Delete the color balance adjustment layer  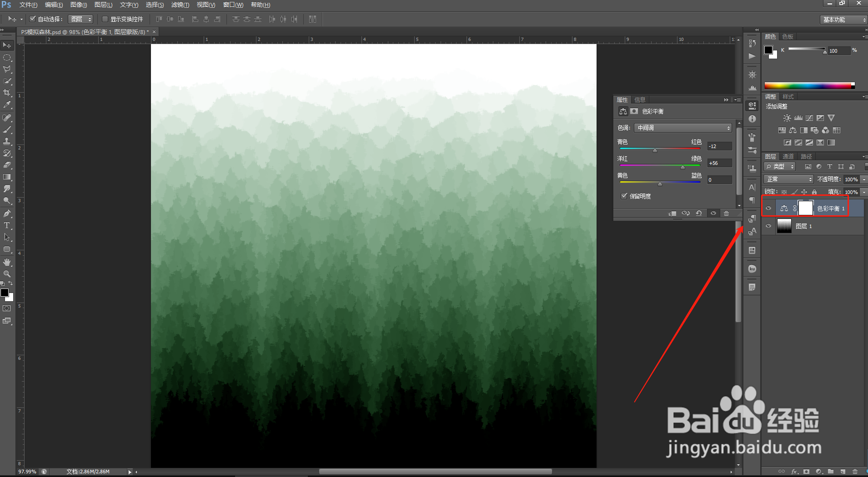coord(726,214)
